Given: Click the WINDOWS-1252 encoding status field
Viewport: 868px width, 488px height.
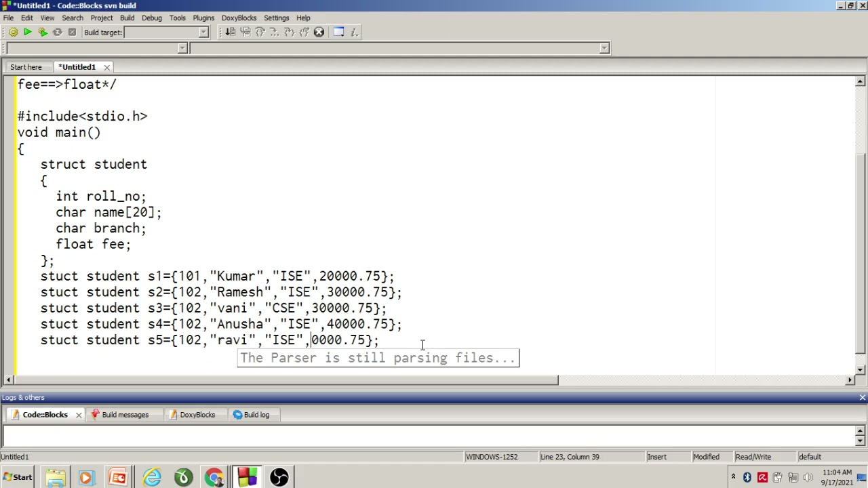Looking at the screenshot, I should tap(500, 457).
